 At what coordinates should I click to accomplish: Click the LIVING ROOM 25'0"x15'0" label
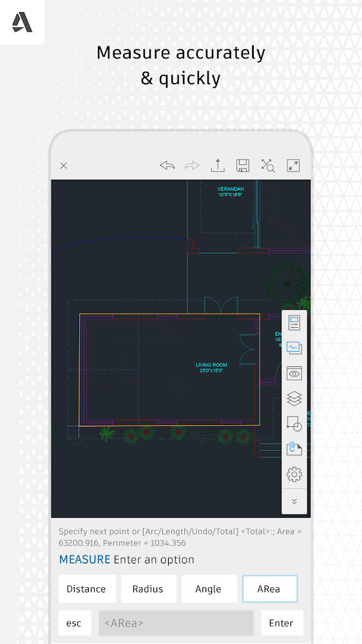point(211,368)
